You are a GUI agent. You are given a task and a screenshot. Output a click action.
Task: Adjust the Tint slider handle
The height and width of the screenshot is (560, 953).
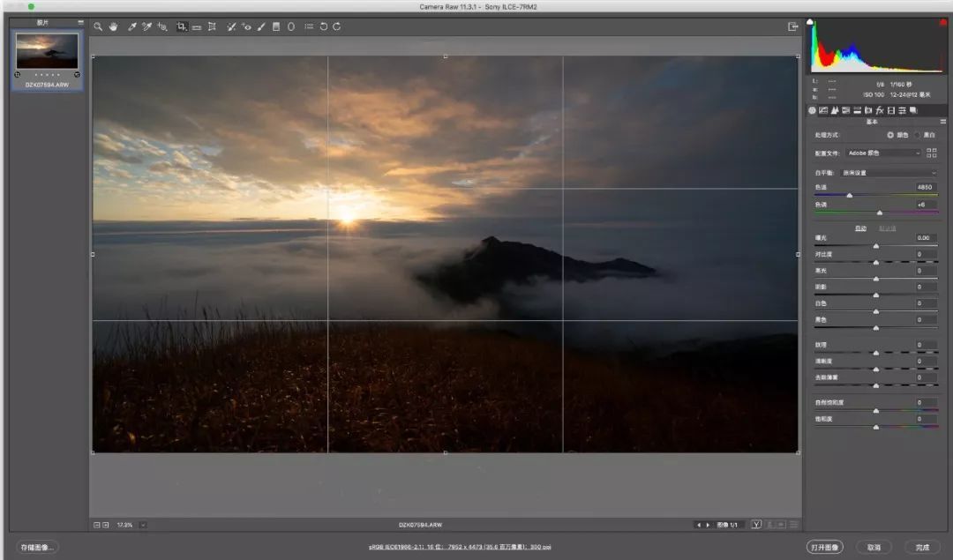click(880, 213)
